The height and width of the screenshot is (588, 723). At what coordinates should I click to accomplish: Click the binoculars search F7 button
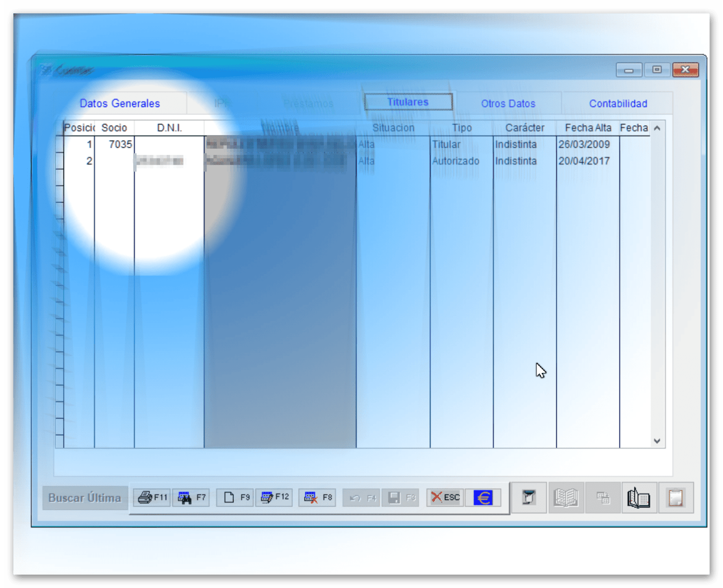coord(191,498)
